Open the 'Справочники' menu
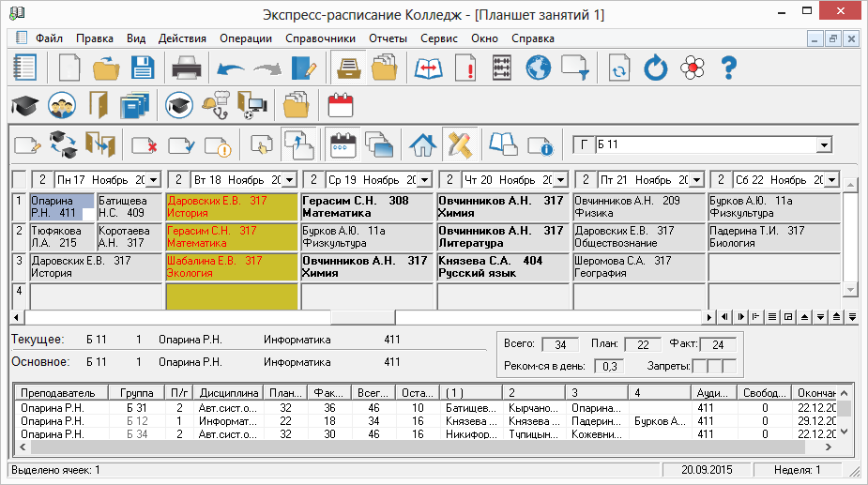Screen dimensions: 868x485 pos(321,38)
